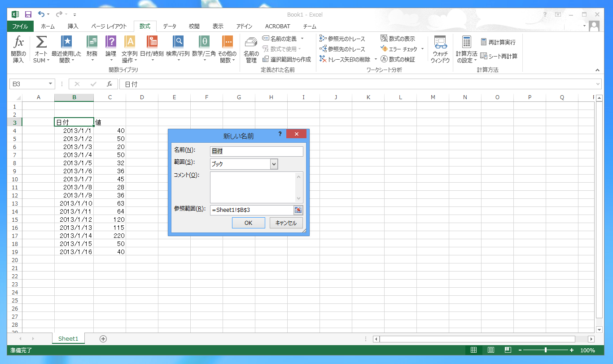Click the 名前 name input field
This screenshot has width=613, height=364.
(257, 151)
